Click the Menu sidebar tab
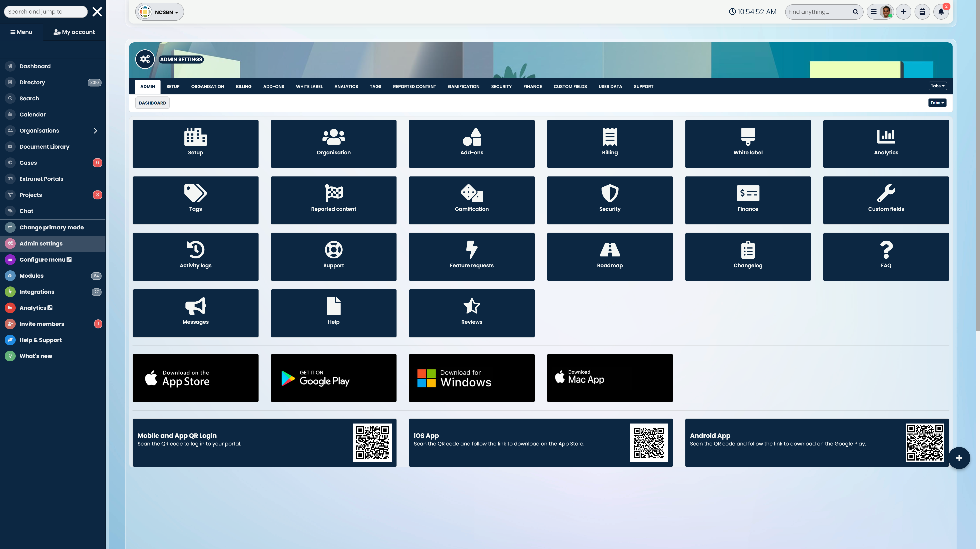 tap(21, 32)
